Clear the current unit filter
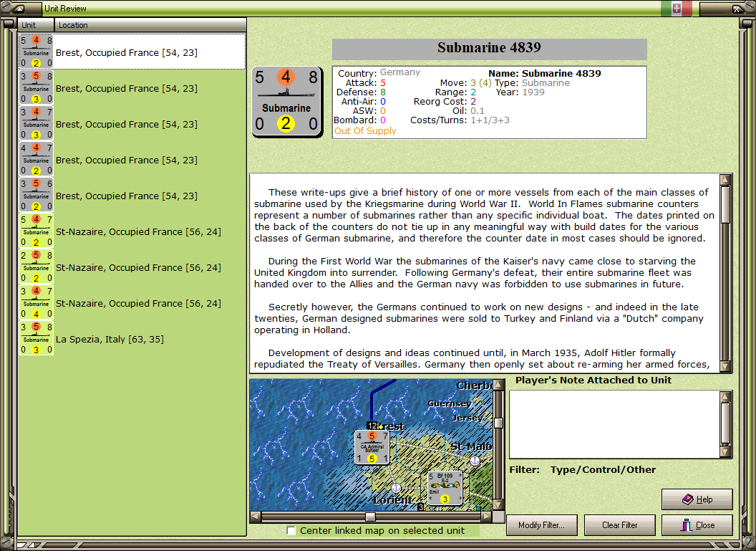The width and height of the screenshot is (756, 551). pyautogui.click(x=619, y=525)
